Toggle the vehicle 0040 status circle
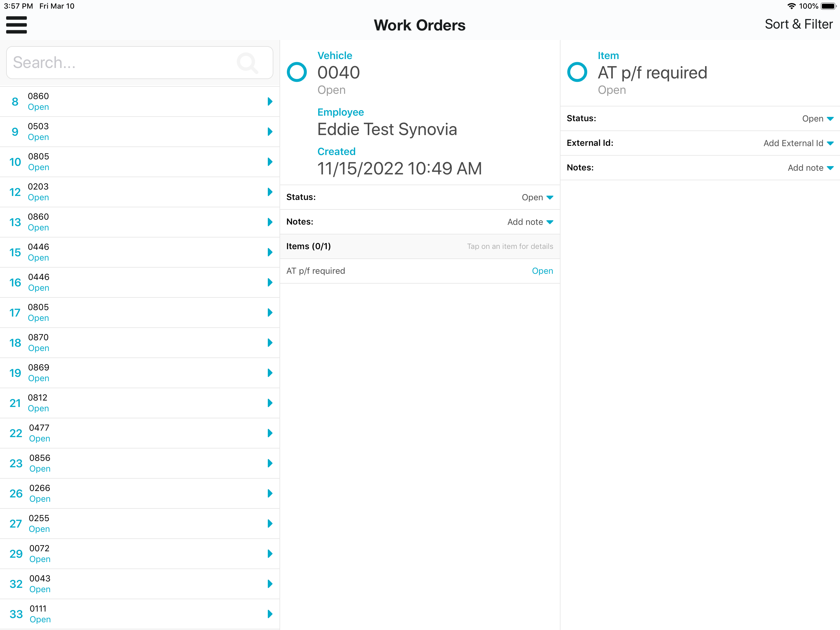Viewport: 840px width, 630px height. [x=297, y=72]
